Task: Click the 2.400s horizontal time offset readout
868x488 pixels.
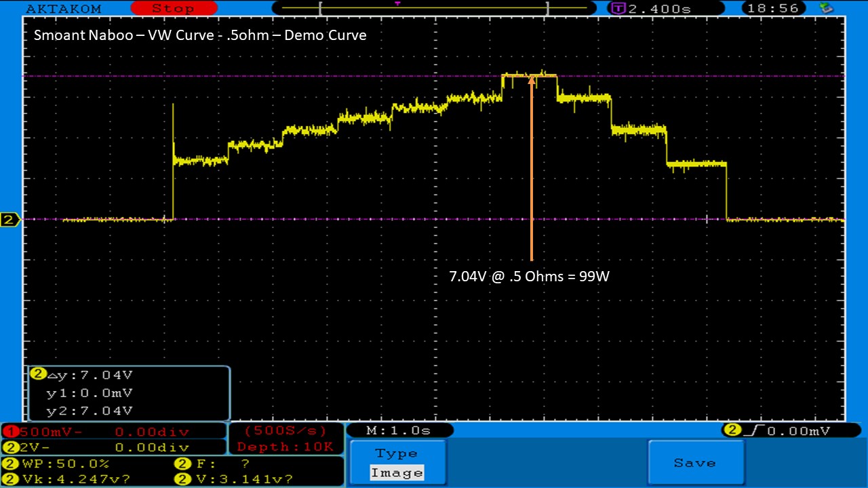Action: 660,9
